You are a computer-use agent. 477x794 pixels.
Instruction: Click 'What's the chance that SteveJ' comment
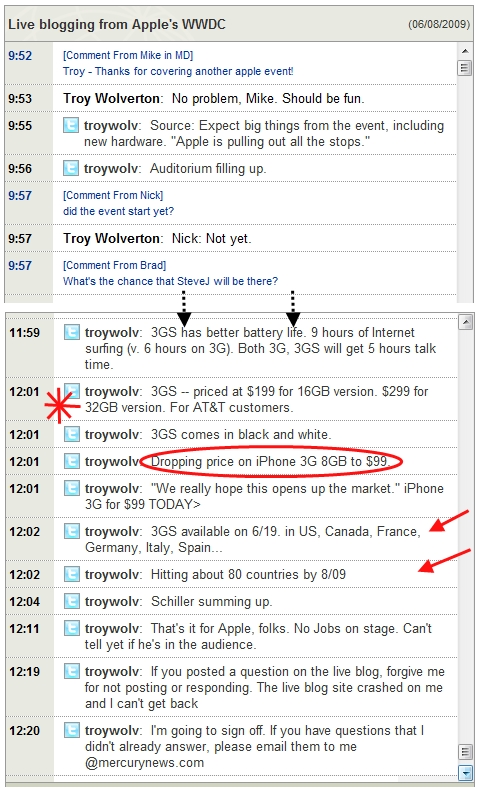[171, 281]
